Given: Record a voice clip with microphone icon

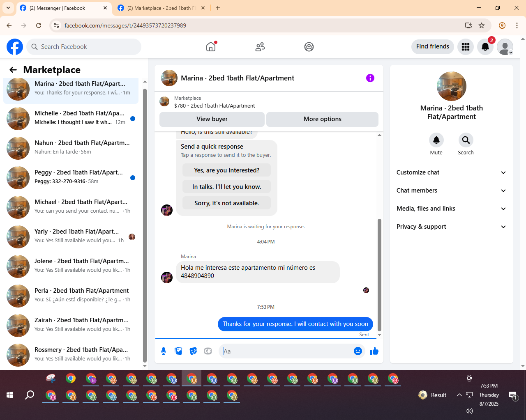Looking at the screenshot, I should coord(164,351).
